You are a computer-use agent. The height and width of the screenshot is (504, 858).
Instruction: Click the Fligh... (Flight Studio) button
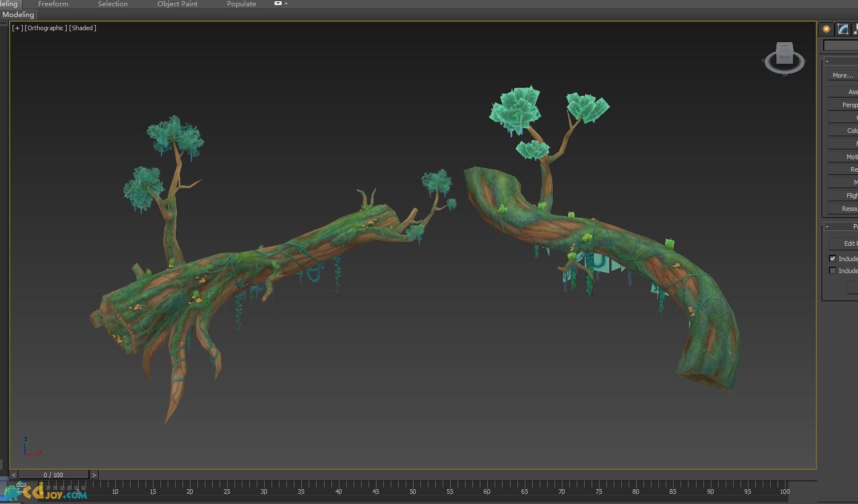(843, 196)
